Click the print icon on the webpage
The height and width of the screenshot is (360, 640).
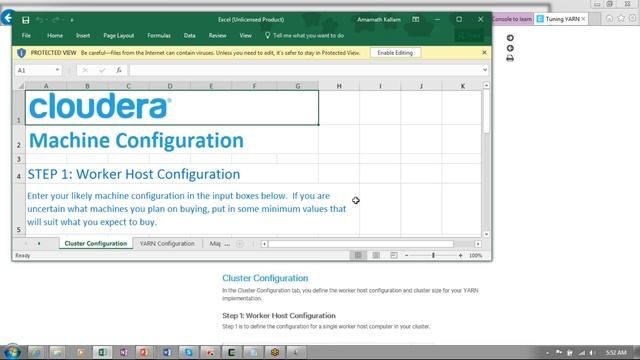pyautogui.click(x=510, y=58)
